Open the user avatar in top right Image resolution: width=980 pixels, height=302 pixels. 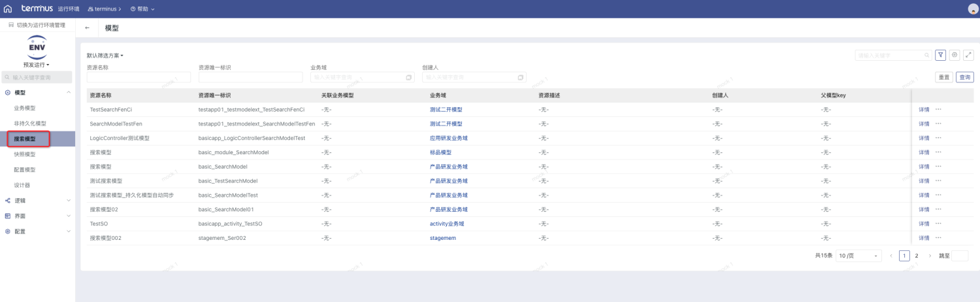point(972,9)
